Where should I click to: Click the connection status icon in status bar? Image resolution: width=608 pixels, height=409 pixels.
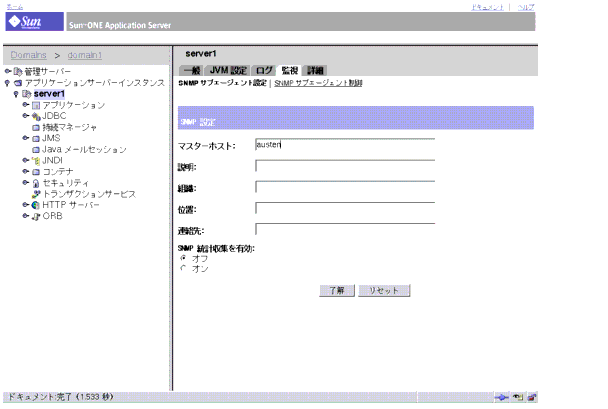pyautogui.click(x=501, y=397)
